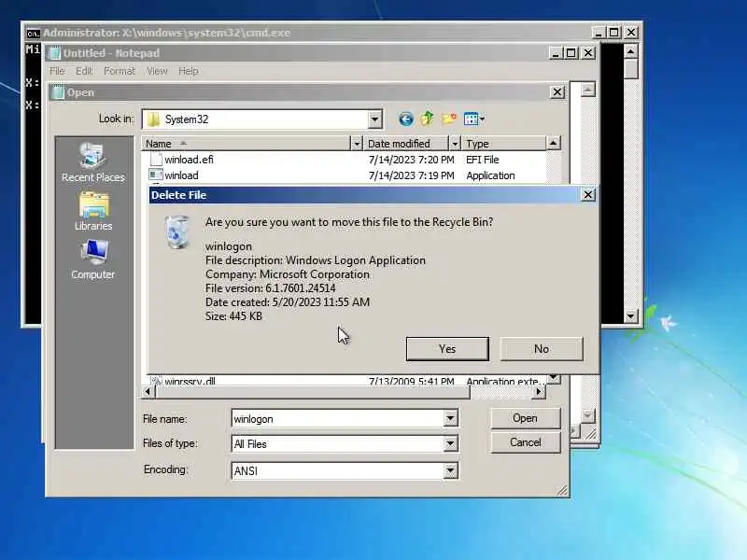Screen dimensions: 747x560
Task: Decline deletion with the No button
Action: pyautogui.click(x=542, y=348)
